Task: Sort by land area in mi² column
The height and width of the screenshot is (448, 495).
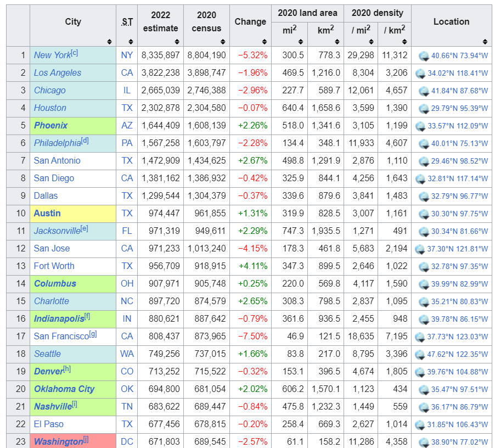Action: [301, 42]
